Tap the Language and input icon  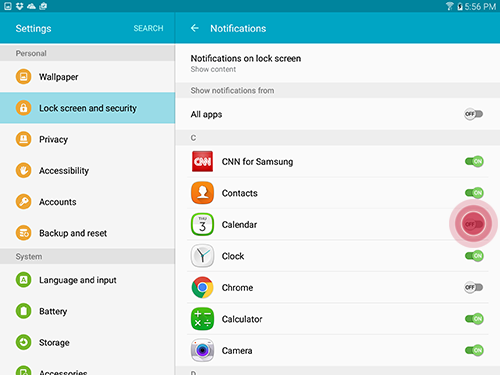coord(23,280)
